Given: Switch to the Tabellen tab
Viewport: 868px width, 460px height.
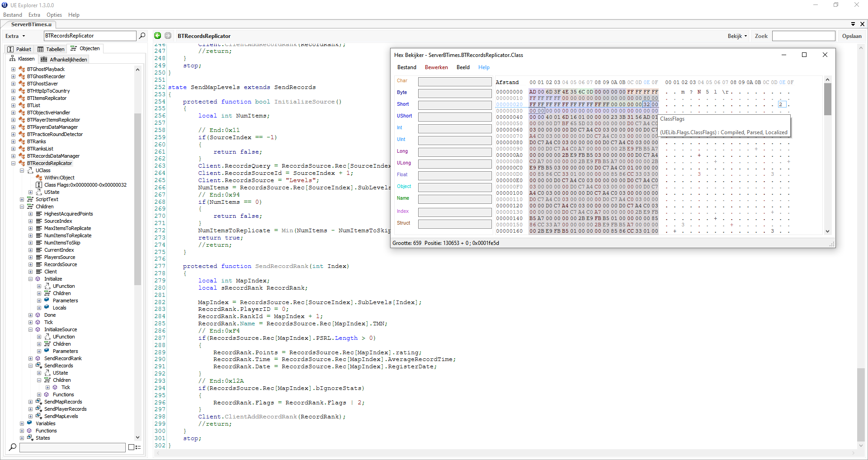Looking at the screenshot, I should tap(51, 49).
